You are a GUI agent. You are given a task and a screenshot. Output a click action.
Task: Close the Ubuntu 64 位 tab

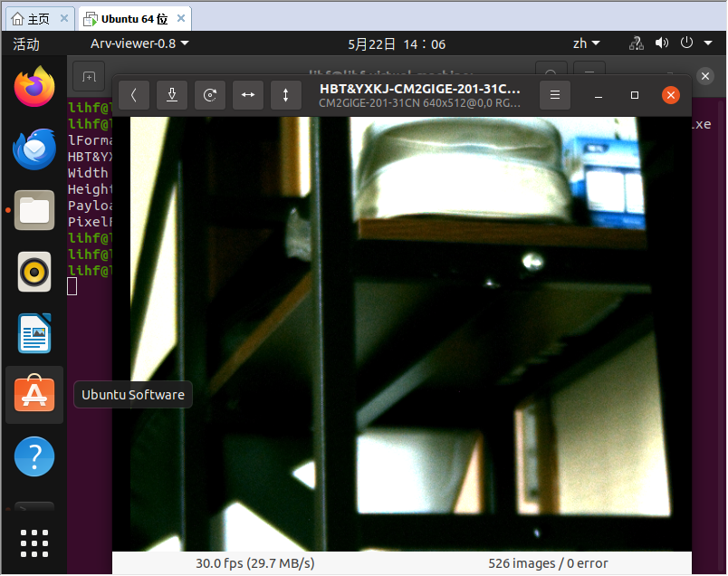click(181, 18)
